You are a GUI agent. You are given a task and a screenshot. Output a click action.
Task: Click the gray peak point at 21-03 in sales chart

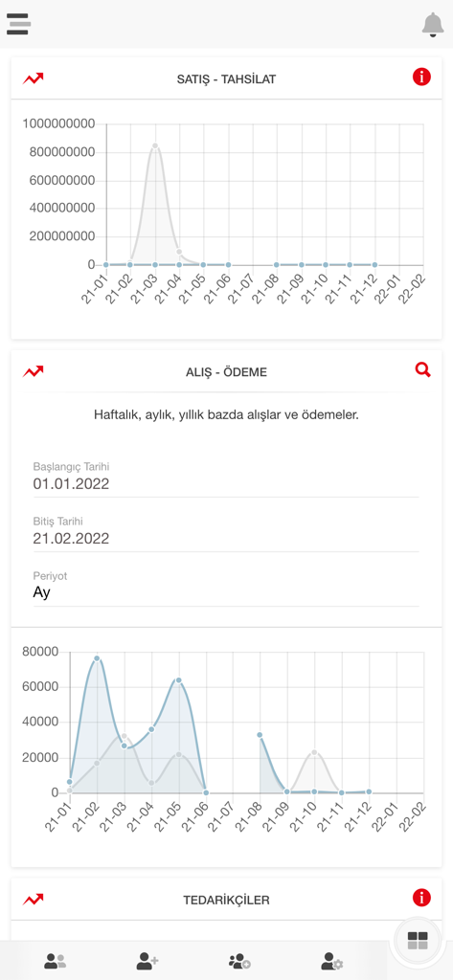click(x=154, y=146)
